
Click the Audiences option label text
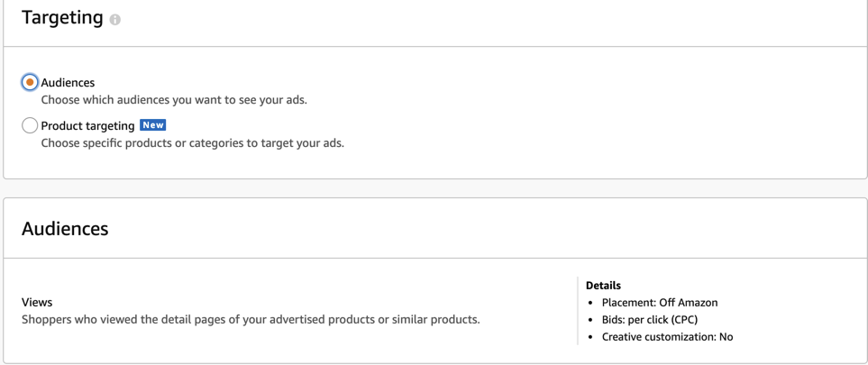click(x=69, y=83)
